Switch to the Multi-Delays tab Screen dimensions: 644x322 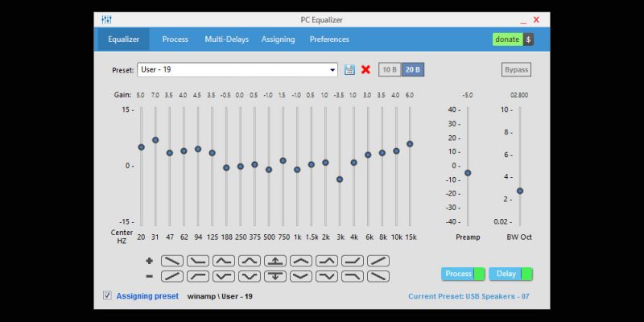click(226, 39)
